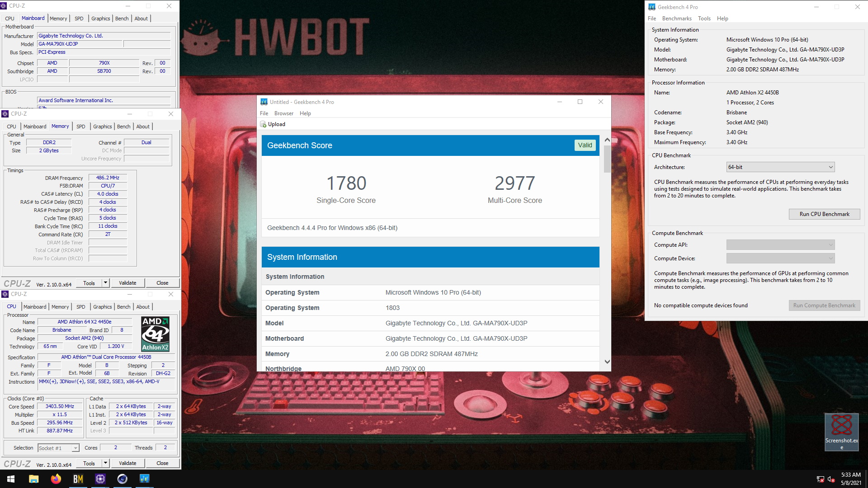This screenshot has height=488, width=868.
Task: Click the CAS# Latency value 4.0 clocks
Action: [108, 194]
